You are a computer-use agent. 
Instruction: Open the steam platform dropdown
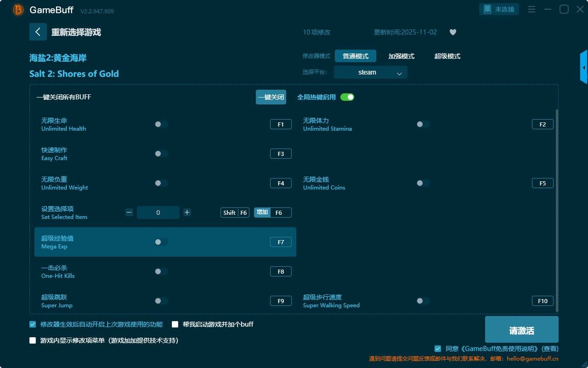370,72
